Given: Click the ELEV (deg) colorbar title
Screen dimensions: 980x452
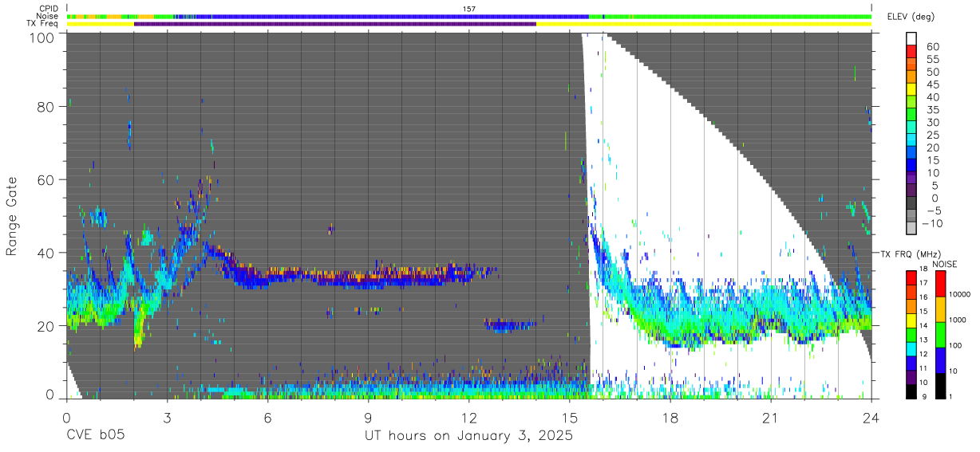Looking at the screenshot, I should pos(911,17).
